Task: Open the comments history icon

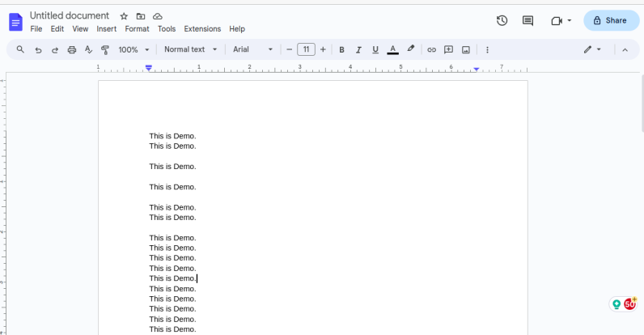Action: tap(527, 20)
